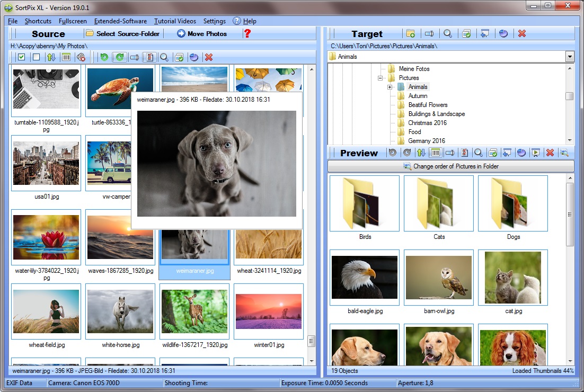Click rotate left icon in Source toolbar
Image resolution: width=584 pixels, height=392 pixels.
[x=104, y=57]
